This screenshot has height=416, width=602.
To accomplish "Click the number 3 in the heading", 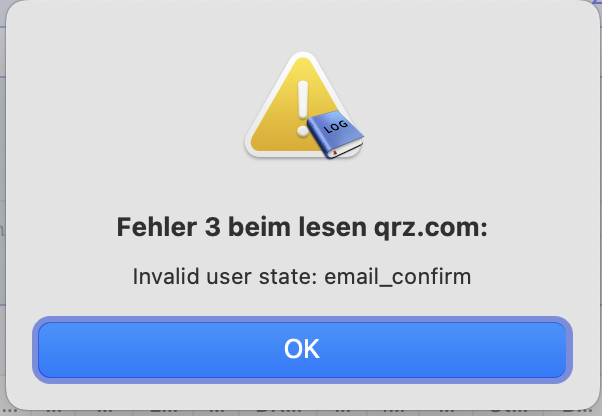I will pos(212,227).
